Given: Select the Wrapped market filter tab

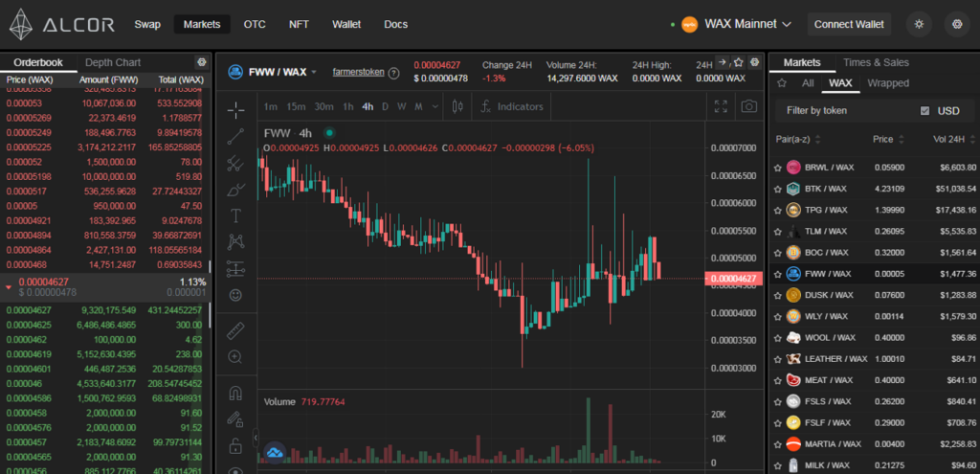Looking at the screenshot, I should [x=888, y=83].
